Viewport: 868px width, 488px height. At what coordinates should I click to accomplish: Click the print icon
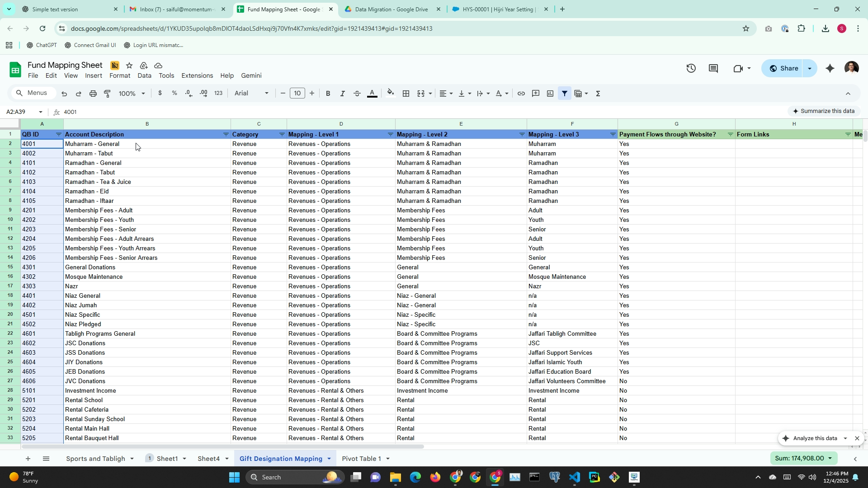coord(93,94)
